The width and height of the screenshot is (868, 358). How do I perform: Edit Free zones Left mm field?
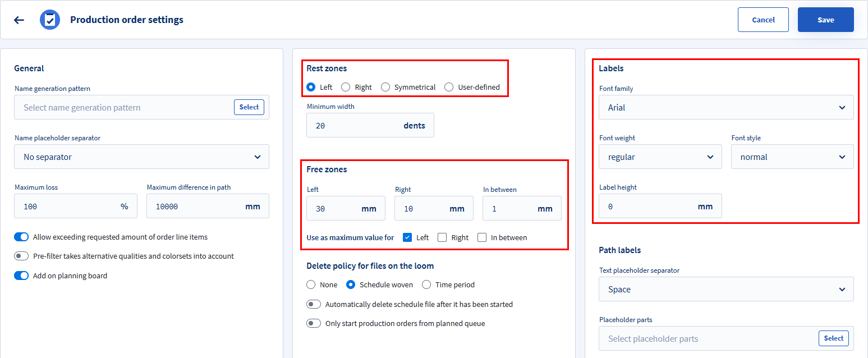tap(346, 208)
